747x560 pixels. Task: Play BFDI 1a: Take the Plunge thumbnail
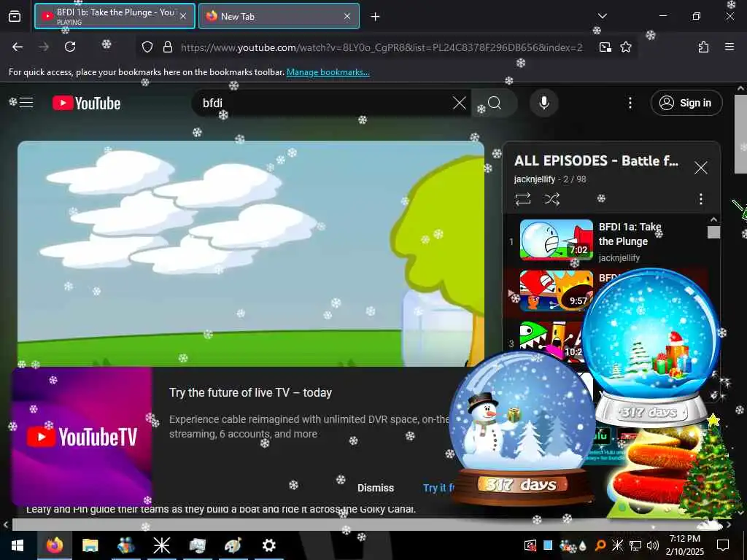[556, 239]
